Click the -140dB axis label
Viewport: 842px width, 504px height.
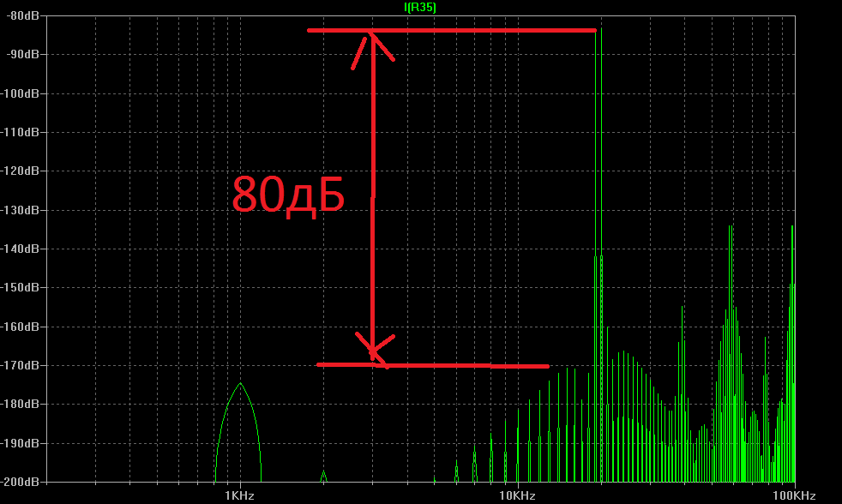tap(20, 249)
